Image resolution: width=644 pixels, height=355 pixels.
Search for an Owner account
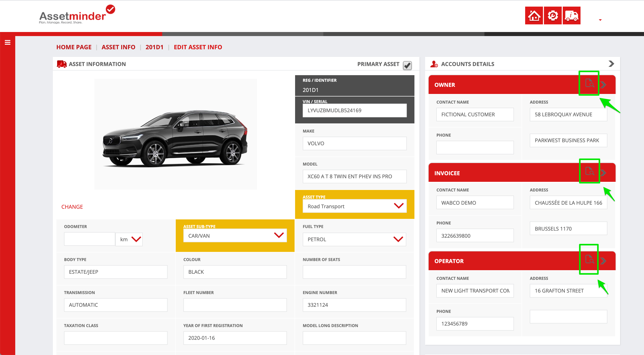point(589,83)
